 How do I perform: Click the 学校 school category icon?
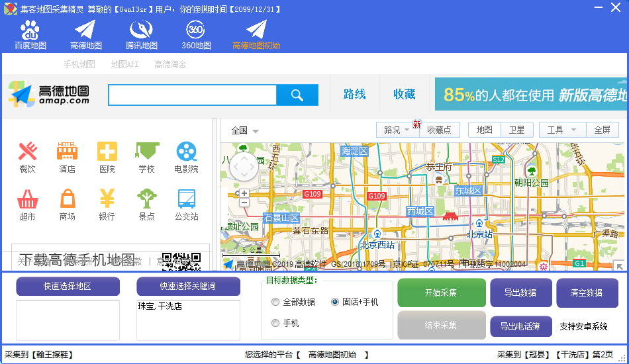click(147, 152)
